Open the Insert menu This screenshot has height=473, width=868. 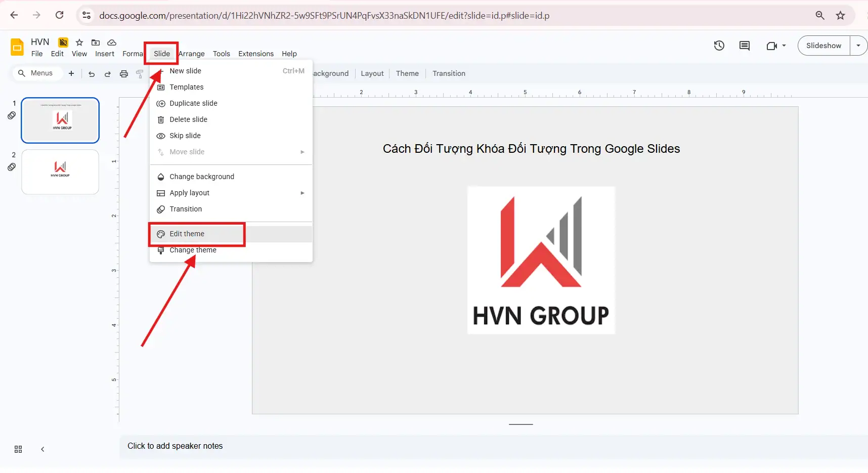(105, 54)
